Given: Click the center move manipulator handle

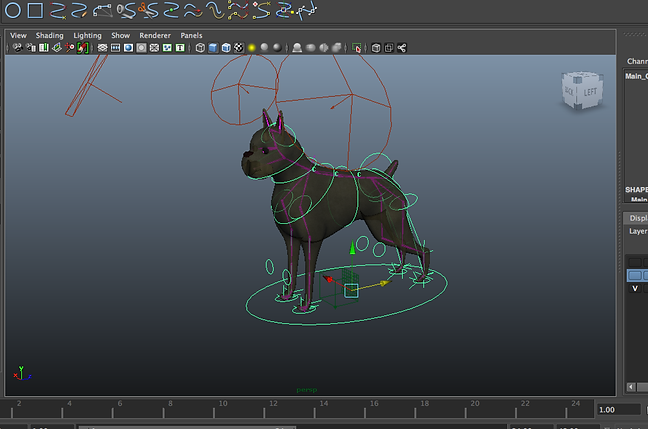Looking at the screenshot, I should coord(351,291).
